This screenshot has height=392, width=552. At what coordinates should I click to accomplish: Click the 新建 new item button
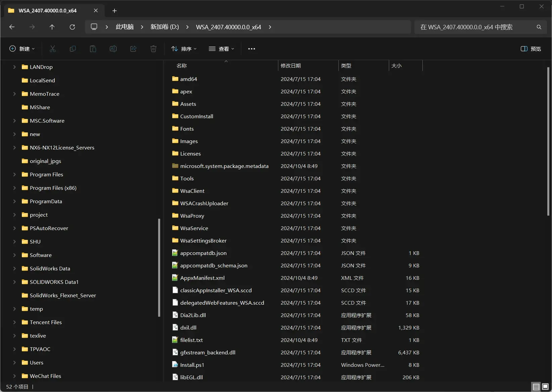coord(22,49)
